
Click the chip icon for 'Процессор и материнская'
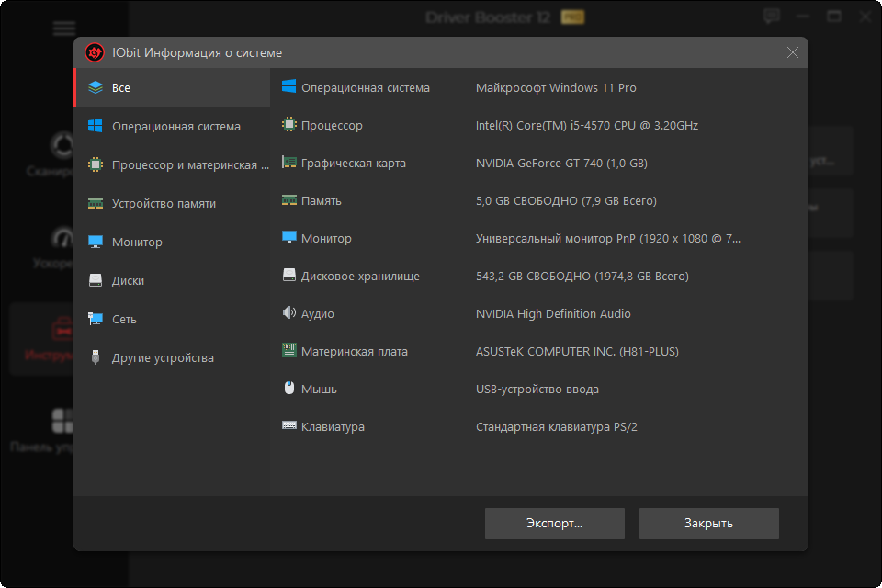[x=96, y=164]
